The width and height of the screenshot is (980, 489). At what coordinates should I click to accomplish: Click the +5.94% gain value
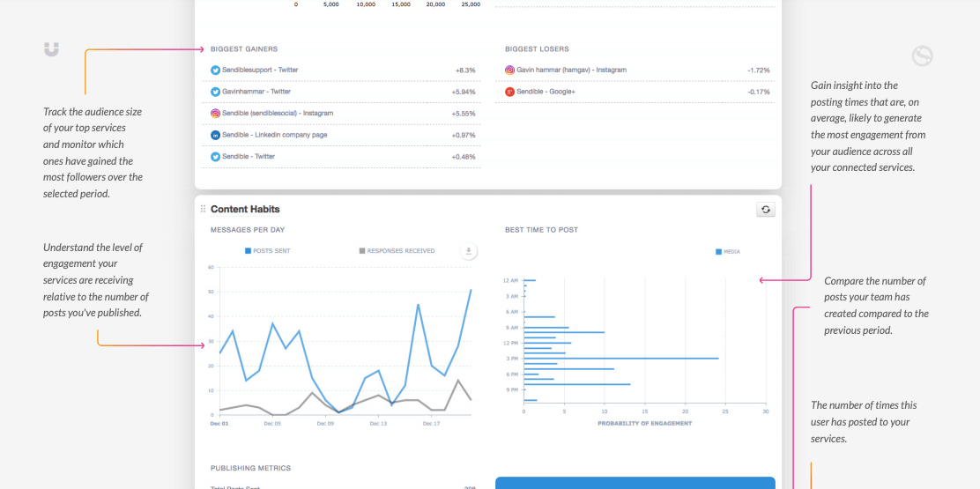(x=464, y=93)
